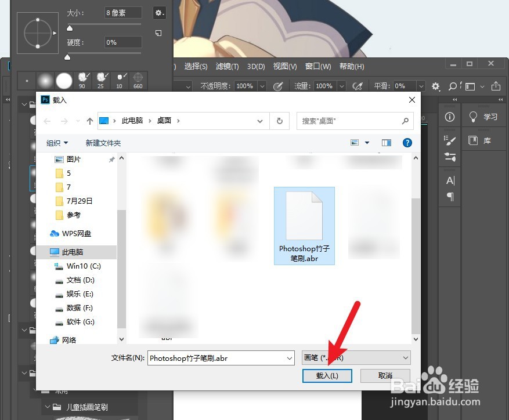The width and height of the screenshot is (509, 420).
Task: Enable airbrush build-up mode next to 流量
Action: click(358, 86)
